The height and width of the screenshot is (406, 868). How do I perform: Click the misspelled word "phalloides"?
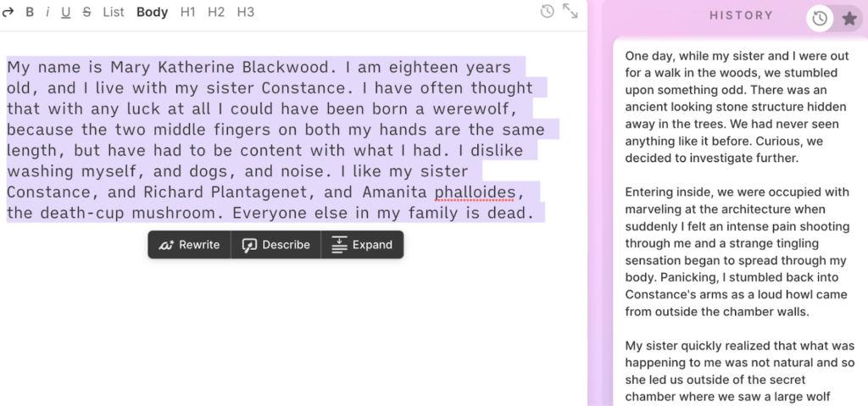(x=474, y=192)
